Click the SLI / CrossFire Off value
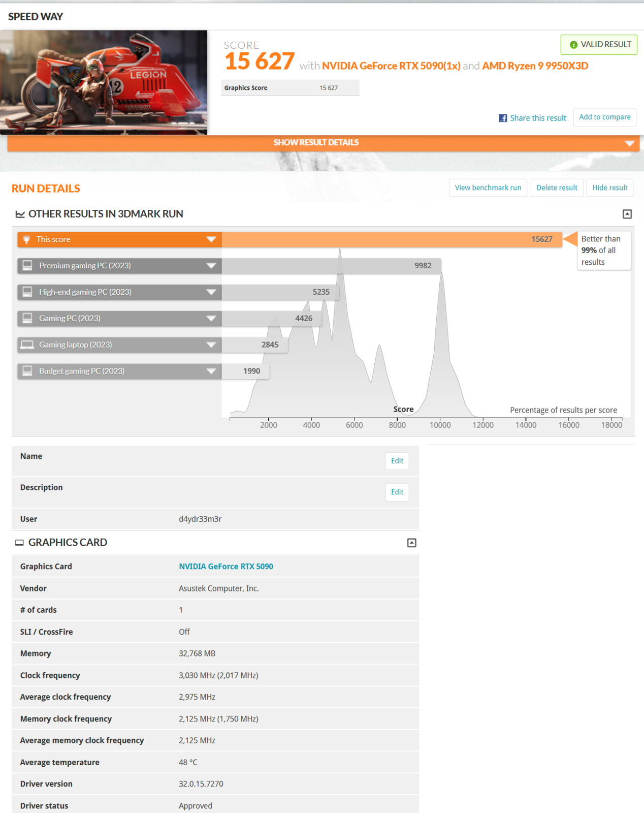The height and width of the screenshot is (813, 644). (x=184, y=632)
